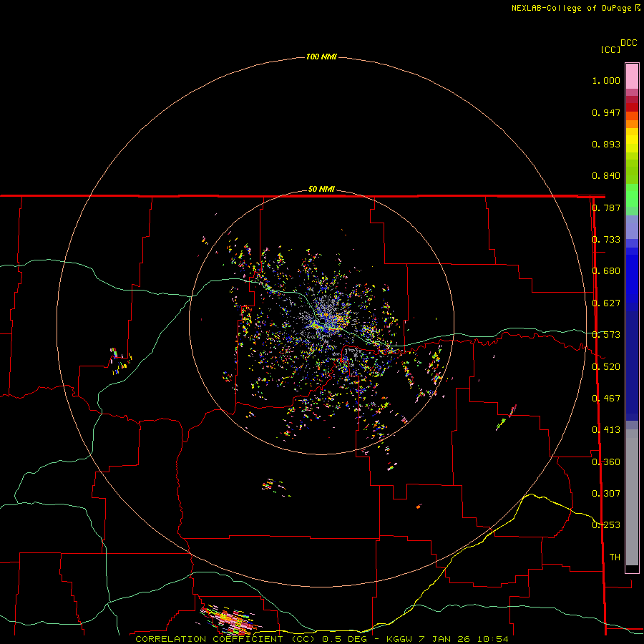The height and width of the screenshot is (644, 644).
Task: Click the radar site center of the echoes
Action: tap(321, 322)
